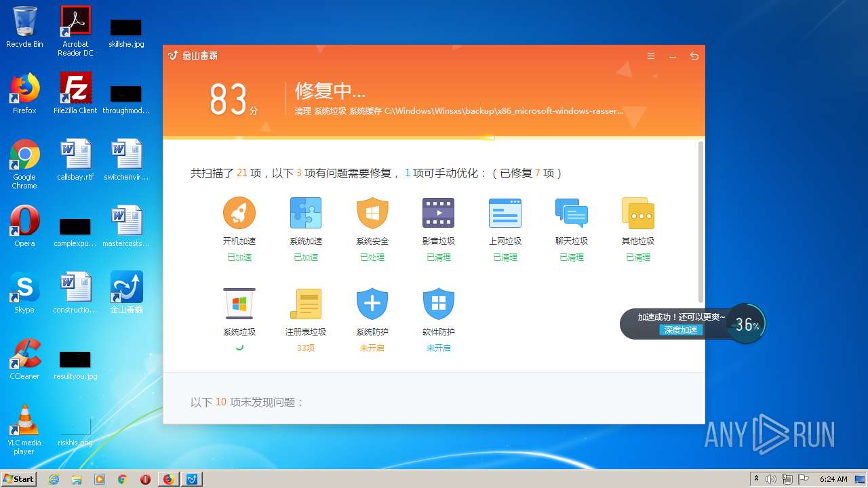Select the Skype desktop icon
This screenshot has height=488, width=868.
pyautogui.click(x=24, y=293)
